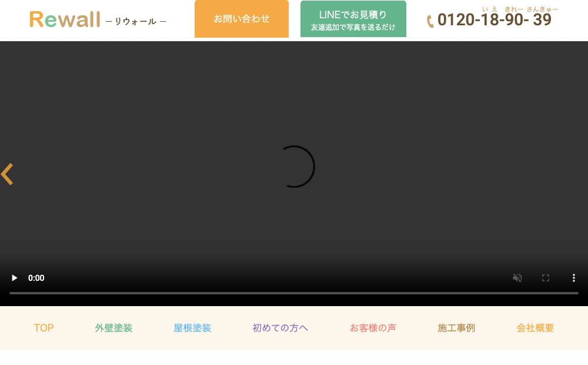Open the LINEでお見積り button
Image resolution: width=588 pixels, height=365 pixels.
coord(353,19)
